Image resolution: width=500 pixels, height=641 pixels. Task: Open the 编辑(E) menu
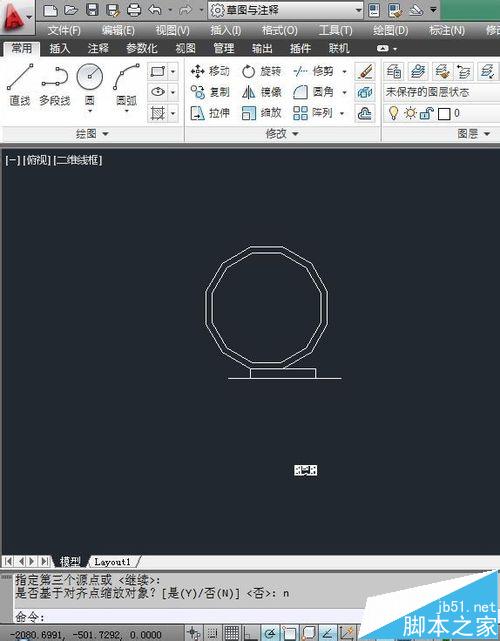pos(118,30)
